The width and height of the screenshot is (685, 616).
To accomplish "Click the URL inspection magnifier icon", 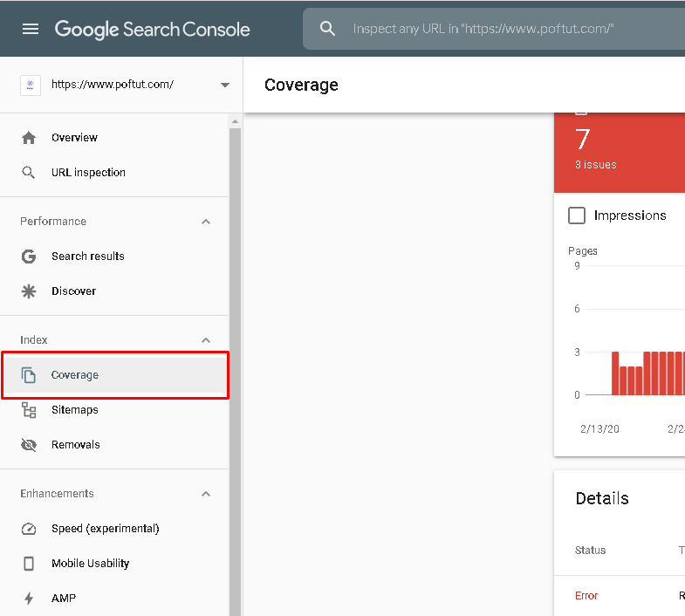I will pyautogui.click(x=29, y=173).
